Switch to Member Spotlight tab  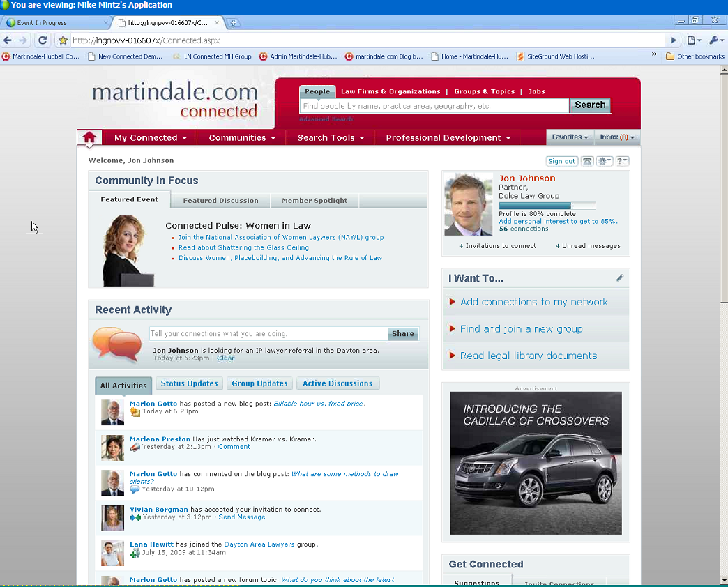tap(314, 201)
